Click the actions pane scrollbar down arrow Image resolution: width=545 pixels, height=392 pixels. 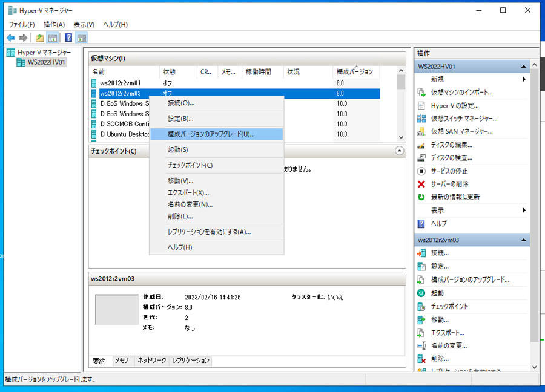point(534,367)
